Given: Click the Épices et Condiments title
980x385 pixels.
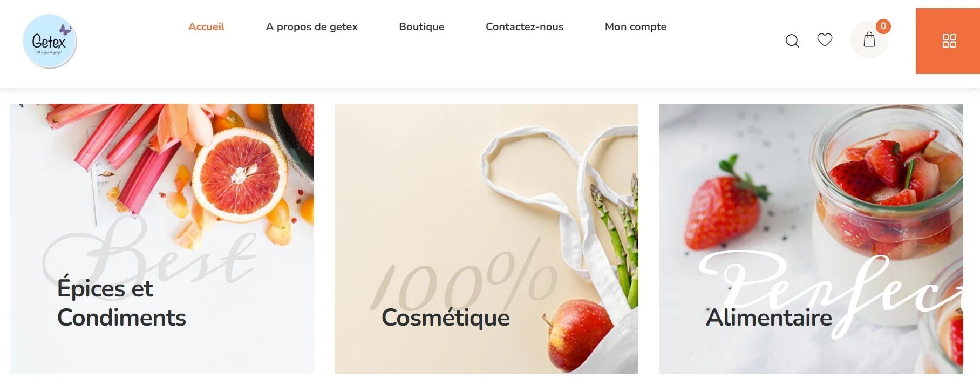Looking at the screenshot, I should coord(121,303).
